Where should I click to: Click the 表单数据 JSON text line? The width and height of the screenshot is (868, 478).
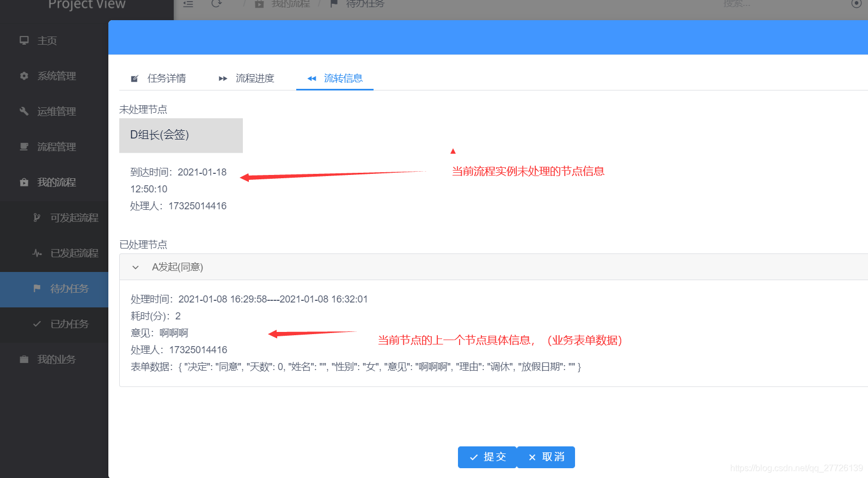356,367
